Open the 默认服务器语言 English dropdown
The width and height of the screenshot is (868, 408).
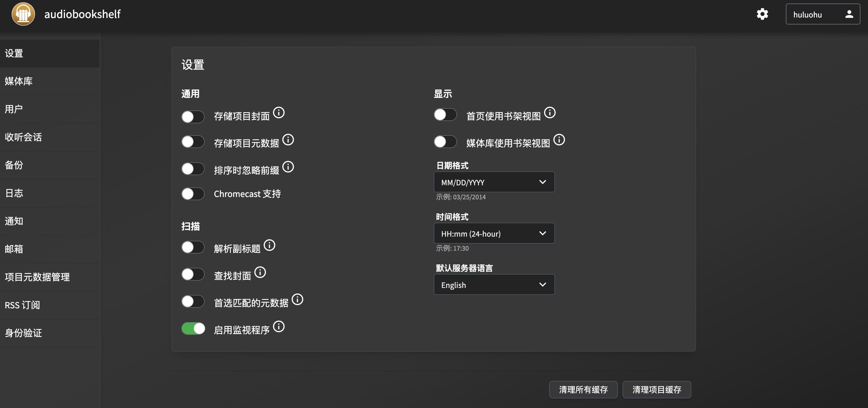(494, 285)
